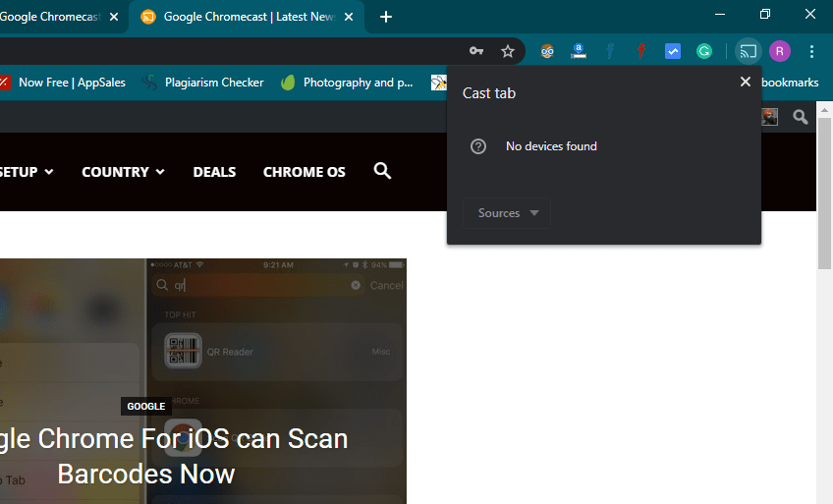The width and height of the screenshot is (833, 504).
Task: Open the other bookmarks folder
Action: tap(790, 83)
